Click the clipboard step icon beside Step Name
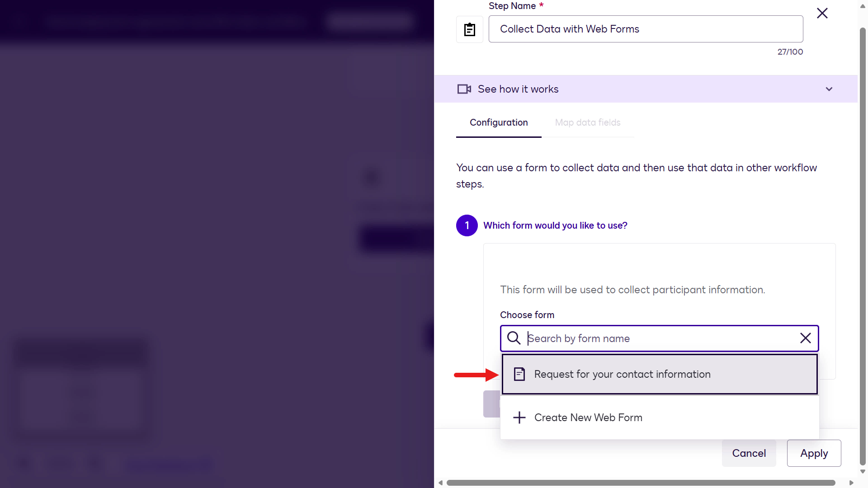The height and width of the screenshot is (488, 868). point(470,29)
